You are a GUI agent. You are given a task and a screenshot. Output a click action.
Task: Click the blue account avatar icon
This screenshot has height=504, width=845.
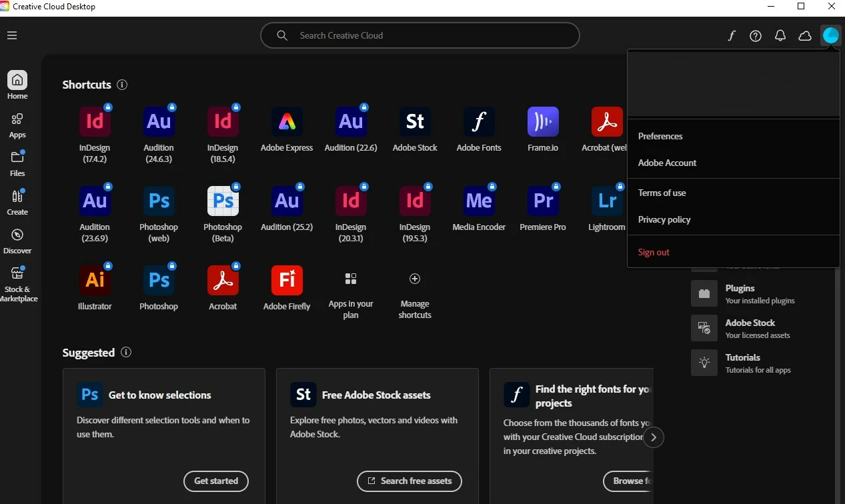pyautogui.click(x=830, y=35)
